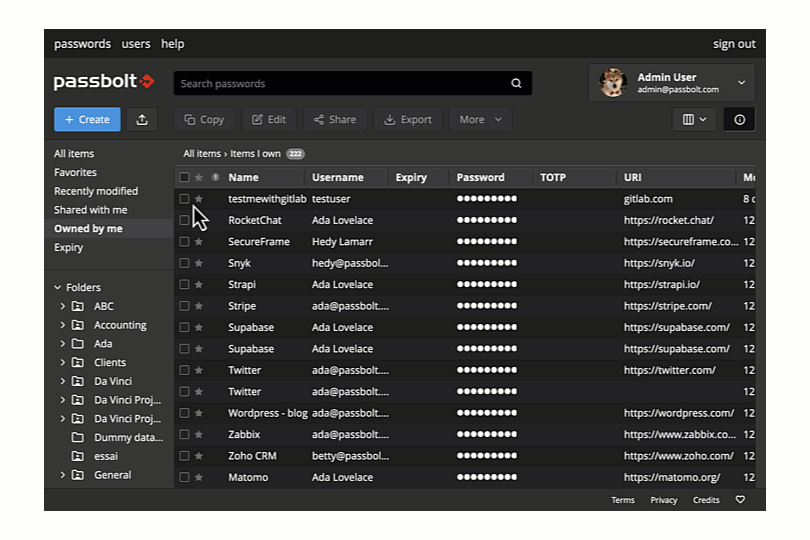Check the Zoho CRM row checkbox

click(x=184, y=456)
